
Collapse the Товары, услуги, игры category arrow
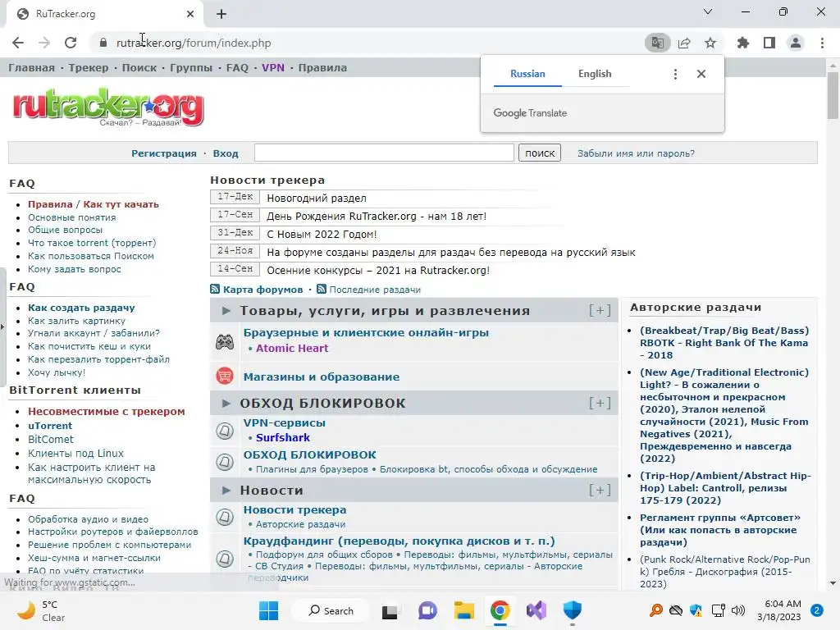226,311
